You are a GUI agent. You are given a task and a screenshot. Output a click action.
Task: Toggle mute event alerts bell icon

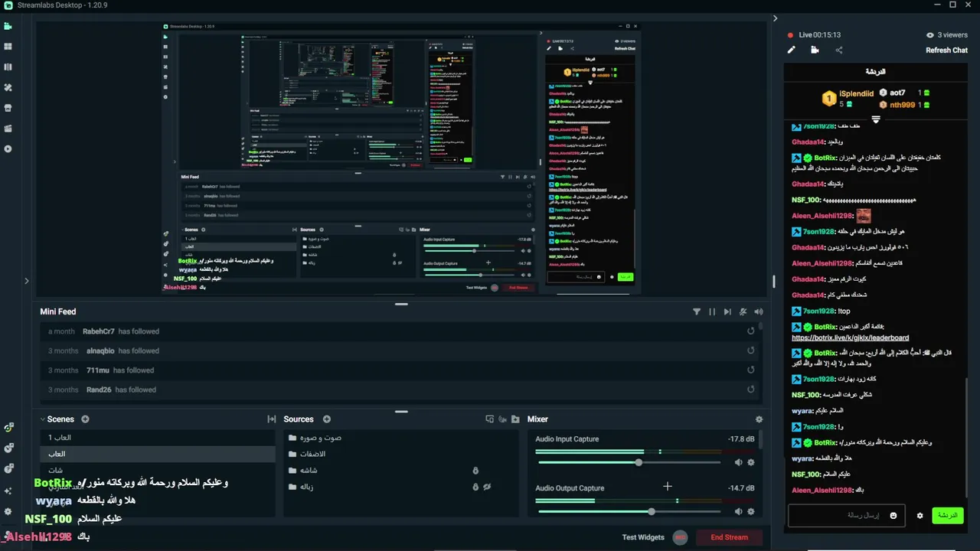click(743, 311)
